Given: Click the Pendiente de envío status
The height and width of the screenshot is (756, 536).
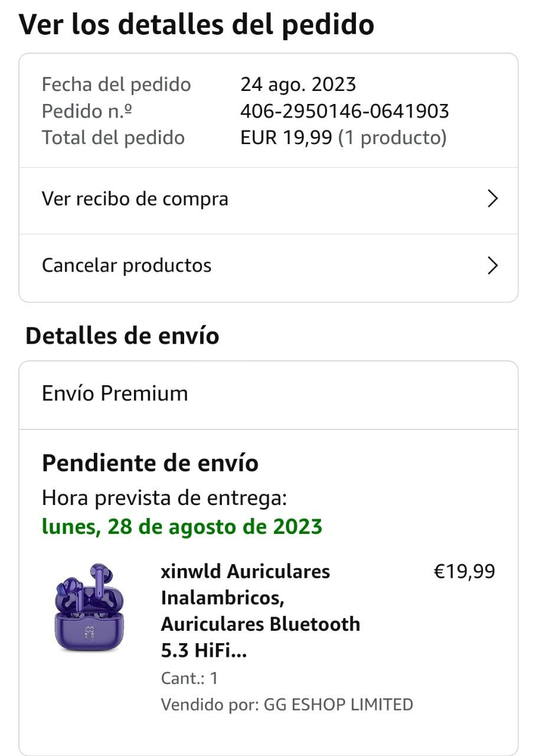Looking at the screenshot, I should click(x=150, y=463).
